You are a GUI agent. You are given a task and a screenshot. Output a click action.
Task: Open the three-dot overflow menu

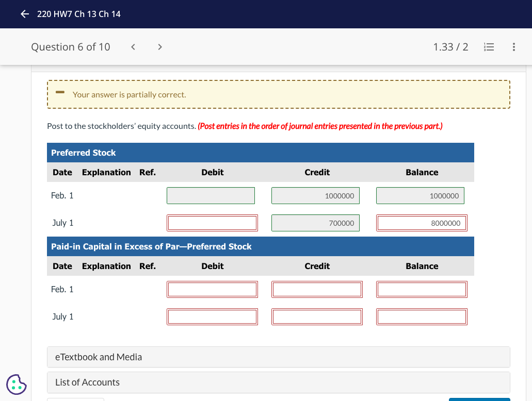[x=513, y=46]
